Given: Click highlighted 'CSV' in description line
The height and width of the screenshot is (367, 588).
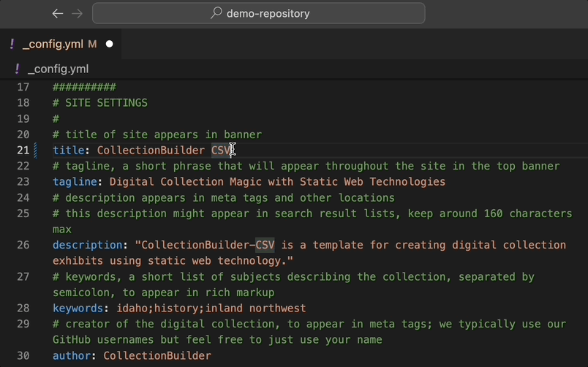Looking at the screenshot, I should pyautogui.click(x=265, y=245).
